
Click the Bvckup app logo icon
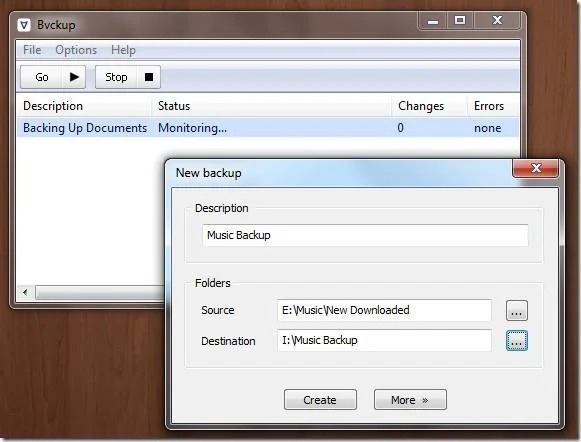pyautogui.click(x=24, y=25)
